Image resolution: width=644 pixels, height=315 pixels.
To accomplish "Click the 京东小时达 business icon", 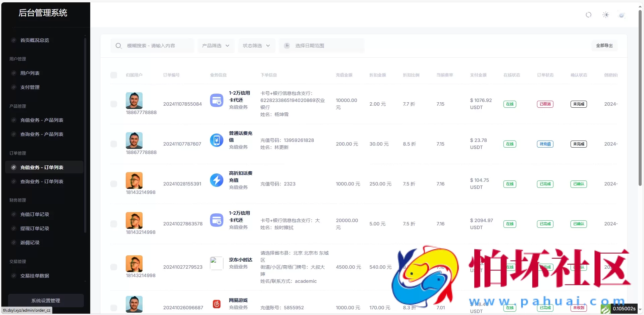I will 217,263.
